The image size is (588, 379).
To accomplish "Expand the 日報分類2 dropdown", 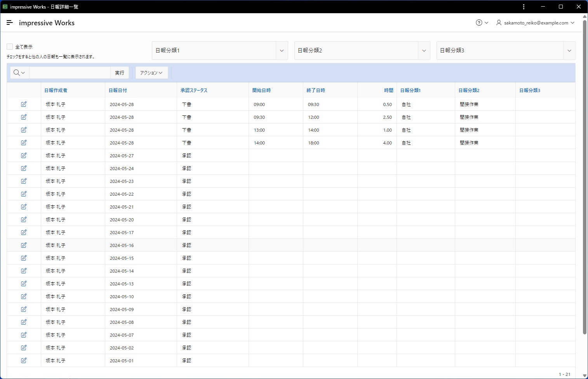I will (424, 50).
